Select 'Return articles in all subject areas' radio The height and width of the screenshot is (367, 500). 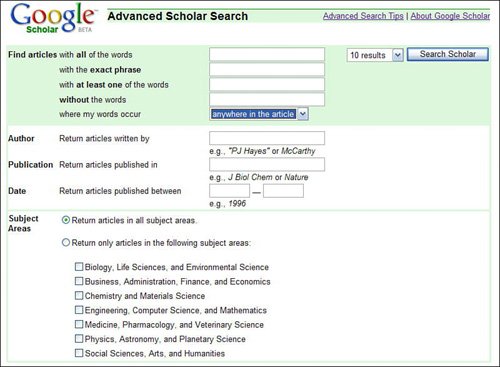(x=66, y=220)
